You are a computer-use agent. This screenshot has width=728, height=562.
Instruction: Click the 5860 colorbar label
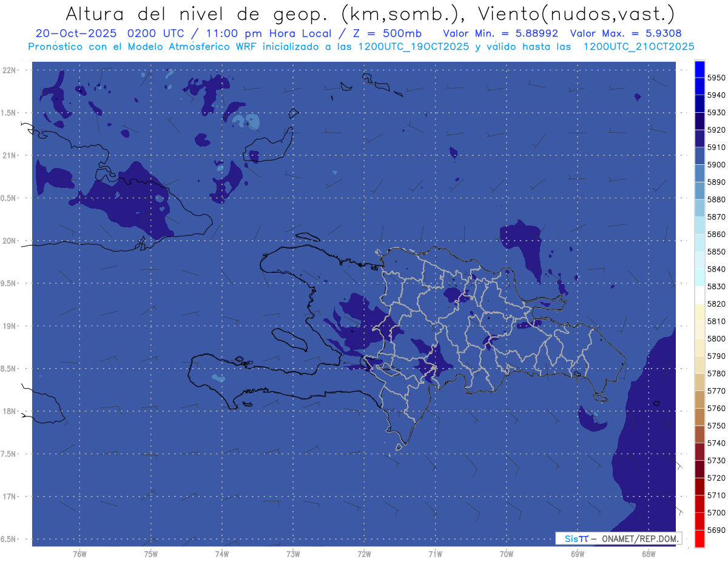tap(716, 234)
